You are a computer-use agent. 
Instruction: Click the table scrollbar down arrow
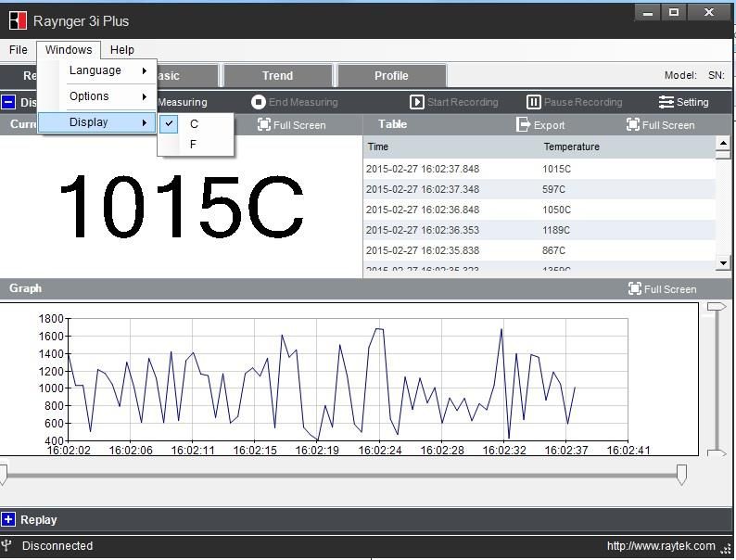click(723, 263)
